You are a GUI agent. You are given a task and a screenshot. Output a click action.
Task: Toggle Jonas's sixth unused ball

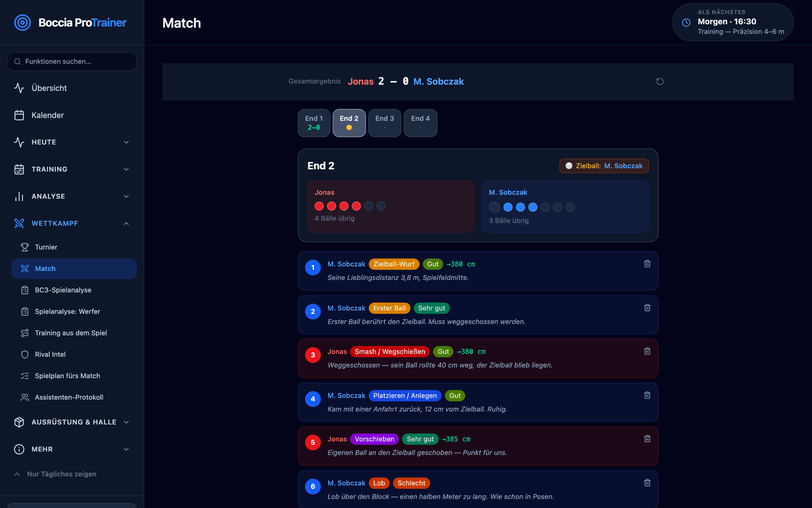tap(381, 206)
